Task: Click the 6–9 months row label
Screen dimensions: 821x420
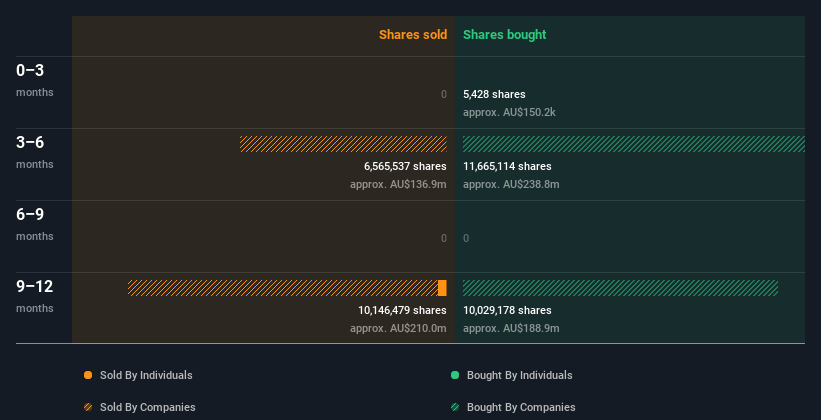Action: 35,224
